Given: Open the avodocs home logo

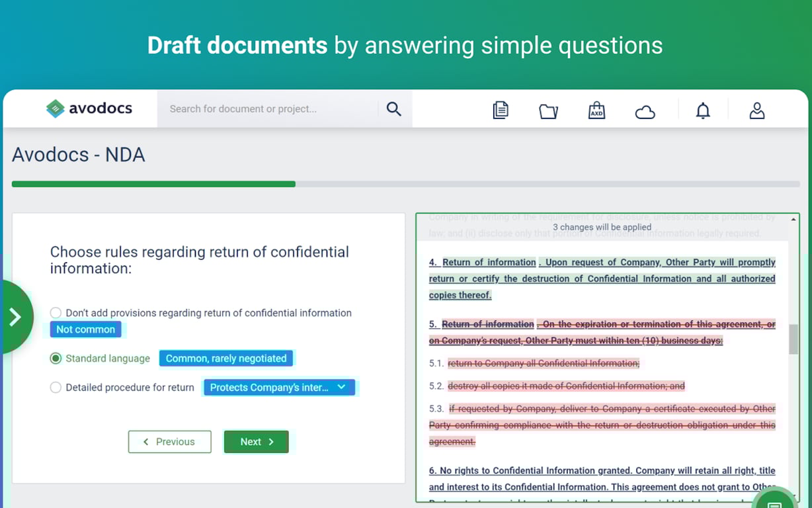Looking at the screenshot, I should coord(89,108).
